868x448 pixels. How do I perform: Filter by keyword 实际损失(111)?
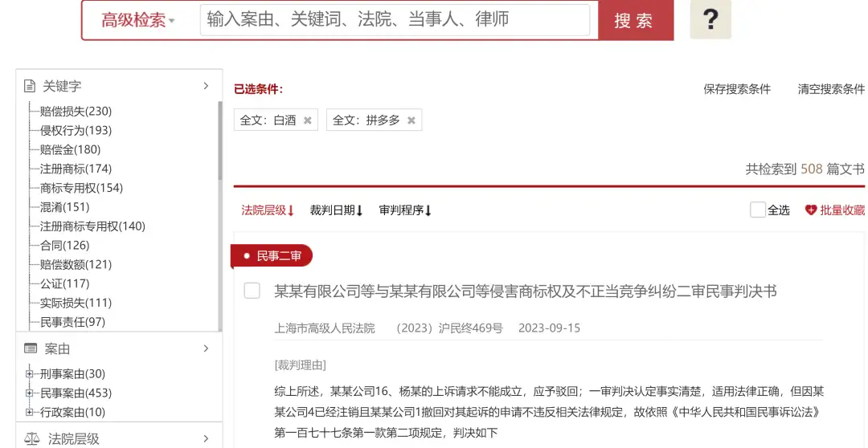(76, 303)
